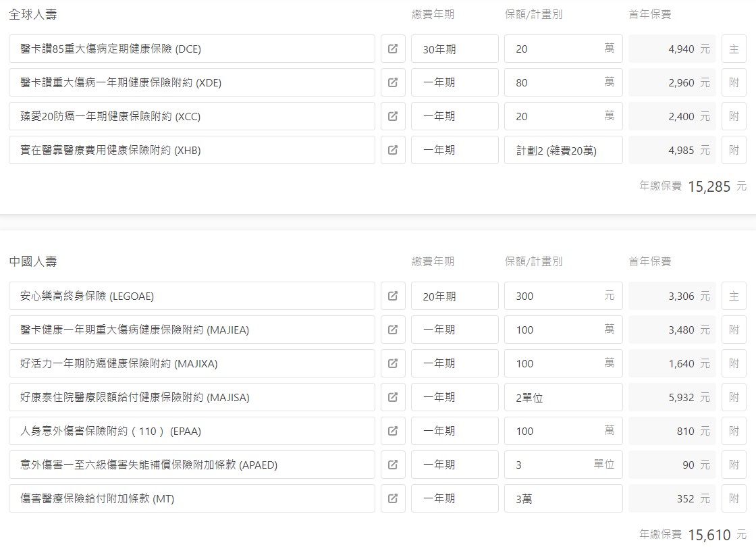
Task: Select the product field 好活力一年期防癌健康保險附約 (MAJIXA)
Action: (192, 363)
